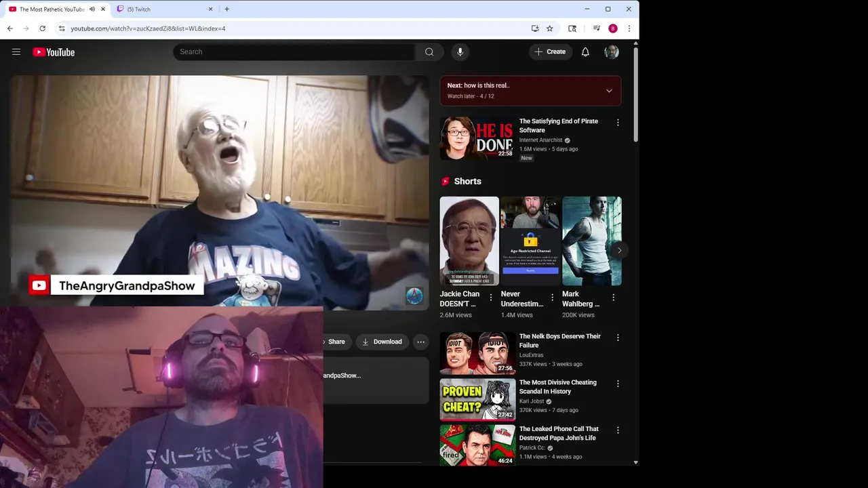Viewport: 868px width, 488px height.
Task: Reload the current page
Action: 42,28
